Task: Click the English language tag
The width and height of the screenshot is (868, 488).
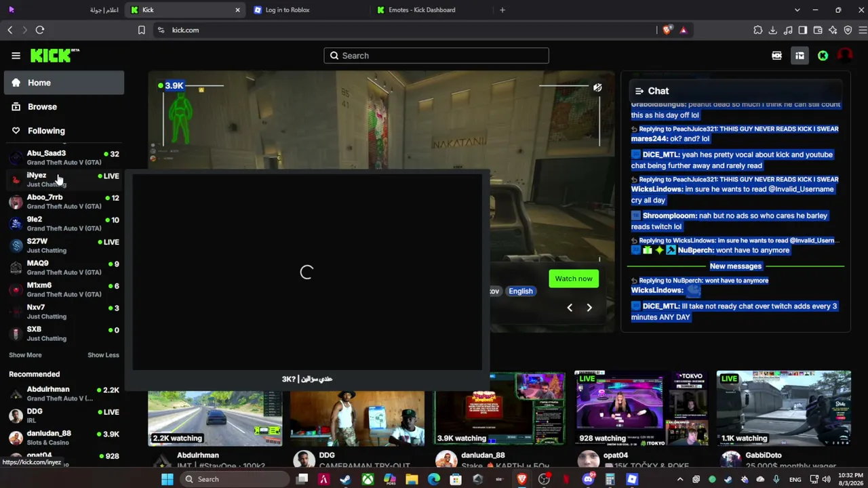Action: click(521, 291)
